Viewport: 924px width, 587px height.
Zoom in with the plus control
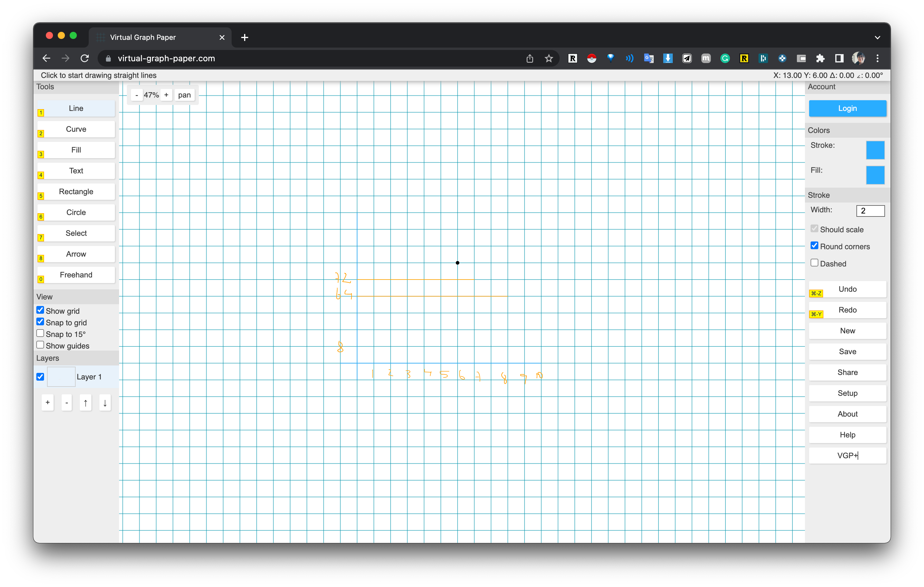pyautogui.click(x=166, y=95)
